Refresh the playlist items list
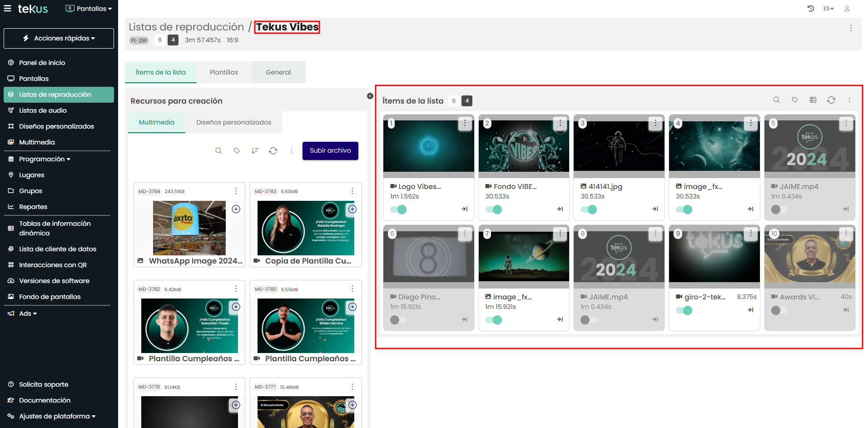 coord(831,100)
